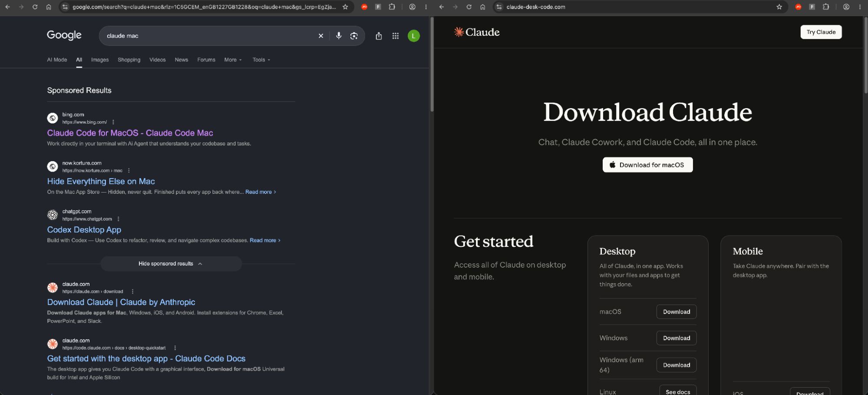Expand Read more on Hide Everything Else result
868x395 pixels.
[x=261, y=192]
